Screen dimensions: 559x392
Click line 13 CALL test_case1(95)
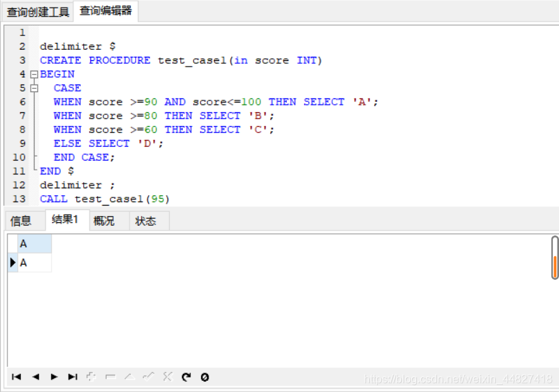[105, 199]
